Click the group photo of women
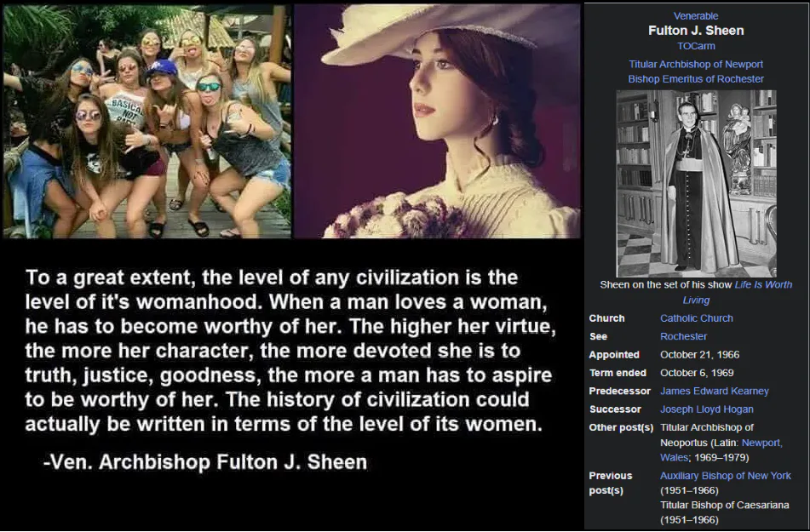The height and width of the screenshot is (532, 810). (x=147, y=122)
